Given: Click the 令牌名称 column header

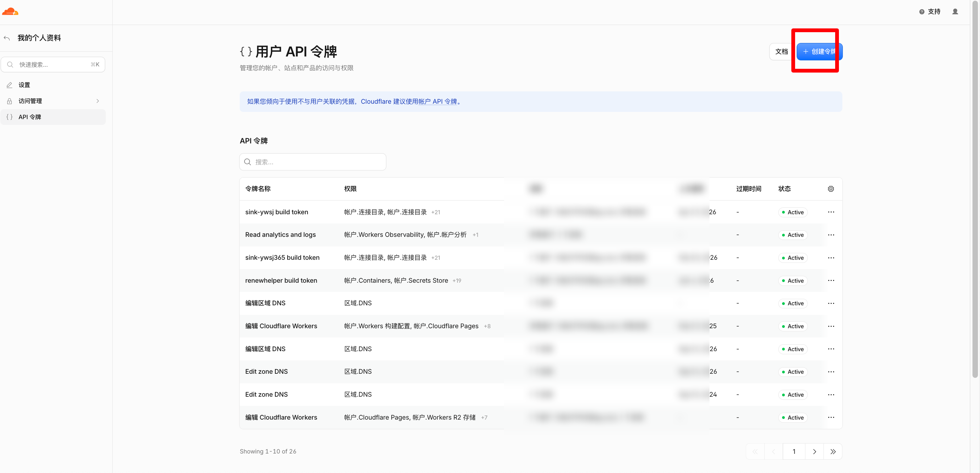Looking at the screenshot, I should tap(258, 189).
